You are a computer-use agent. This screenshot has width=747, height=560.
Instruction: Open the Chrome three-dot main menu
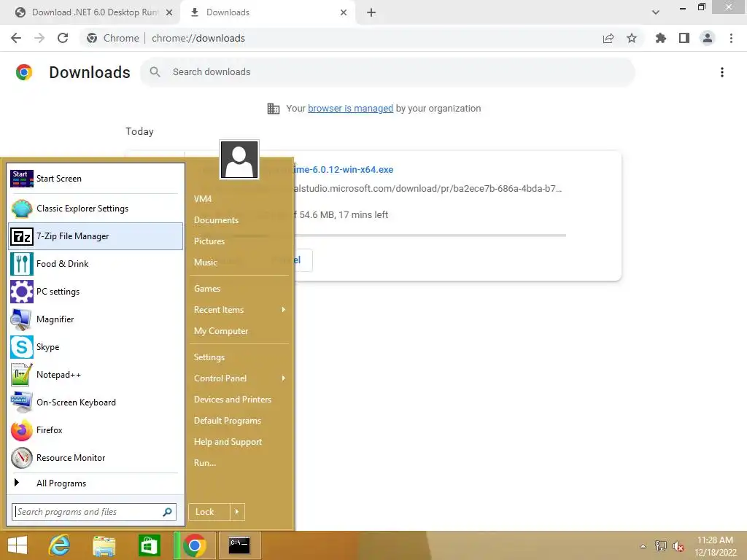pos(731,38)
